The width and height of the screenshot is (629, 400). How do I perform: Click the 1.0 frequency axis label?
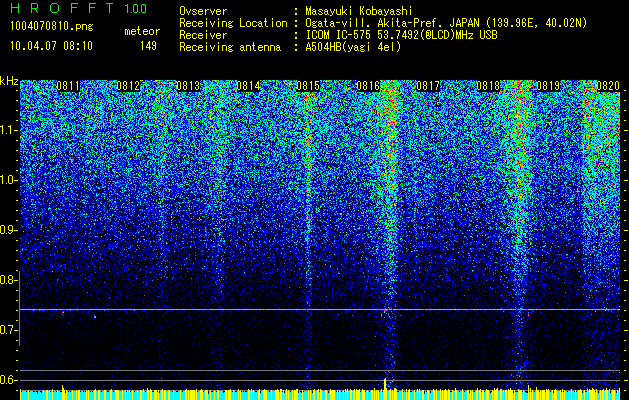pyautogui.click(x=7, y=180)
